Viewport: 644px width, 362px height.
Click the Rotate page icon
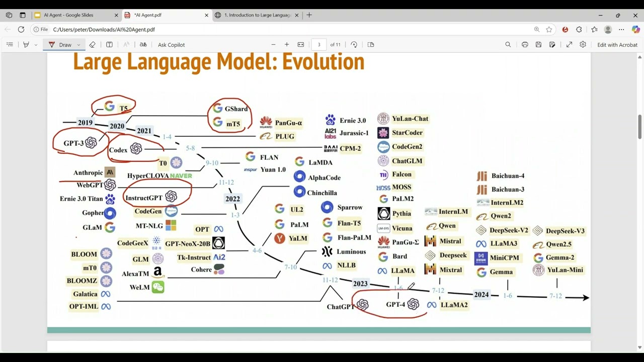tap(354, 45)
